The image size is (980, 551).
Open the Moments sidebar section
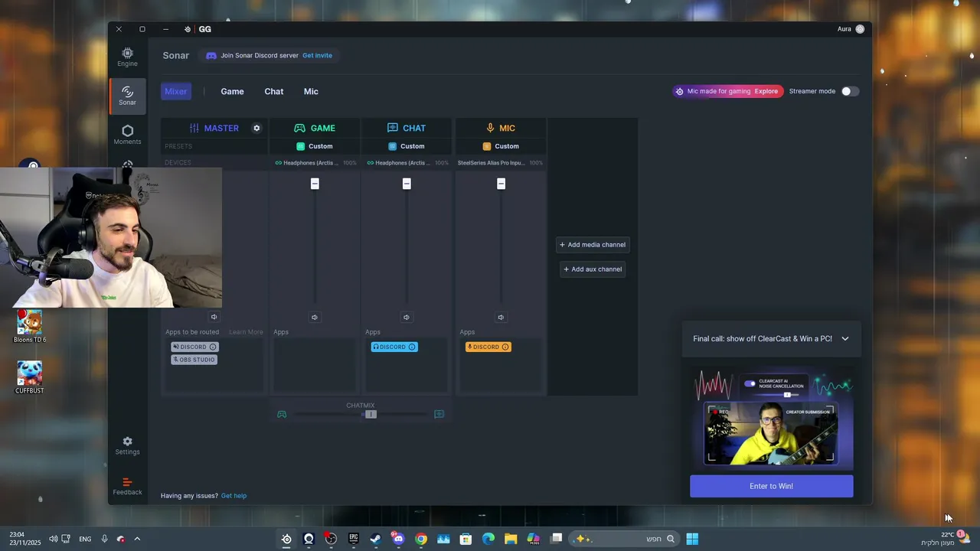[x=127, y=135]
